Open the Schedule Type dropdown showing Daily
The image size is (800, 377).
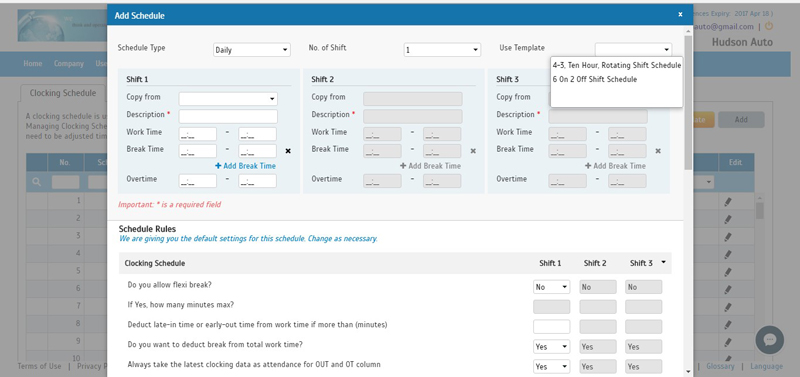[252, 50]
